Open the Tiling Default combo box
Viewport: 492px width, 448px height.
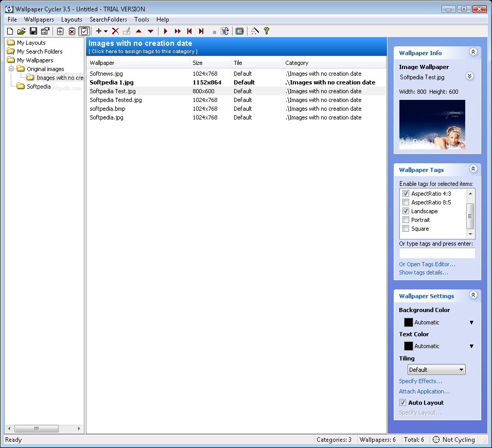(436, 370)
